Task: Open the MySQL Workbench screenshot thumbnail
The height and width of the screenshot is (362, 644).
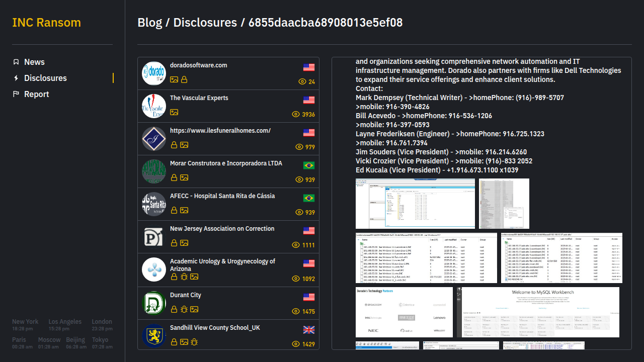Action: (x=538, y=312)
